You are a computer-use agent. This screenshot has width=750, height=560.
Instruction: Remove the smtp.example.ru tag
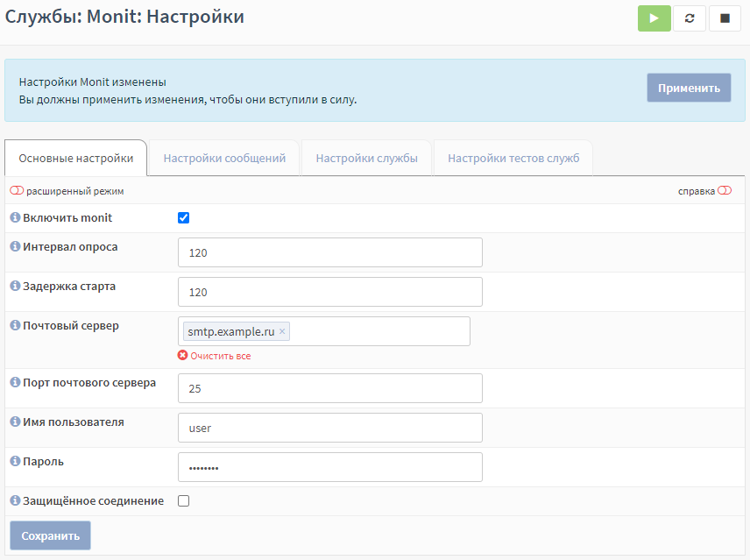(282, 331)
